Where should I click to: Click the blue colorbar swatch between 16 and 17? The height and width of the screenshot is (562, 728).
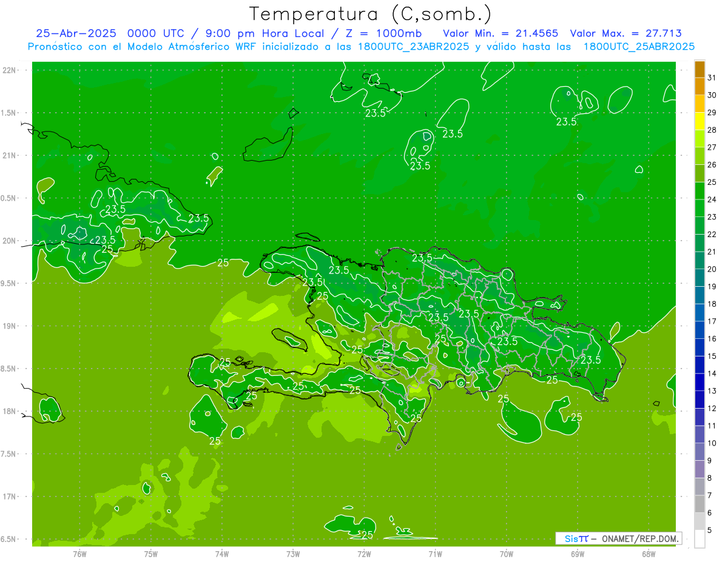[699, 330]
